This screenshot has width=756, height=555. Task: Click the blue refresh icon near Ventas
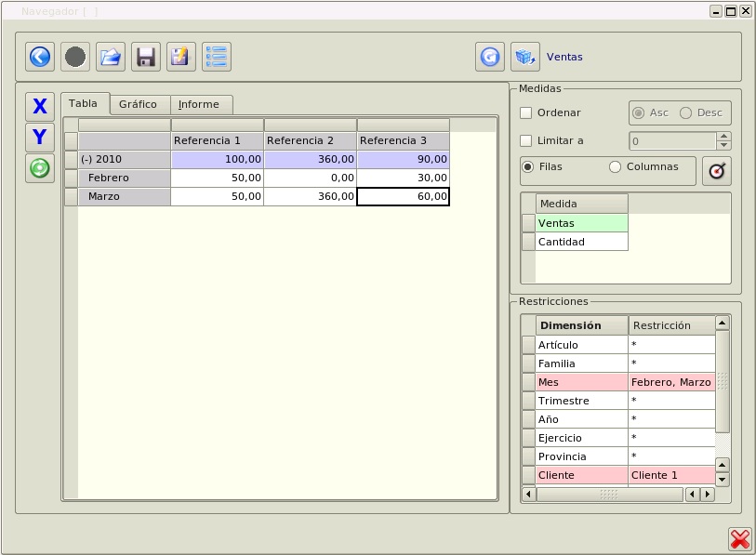click(x=490, y=57)
